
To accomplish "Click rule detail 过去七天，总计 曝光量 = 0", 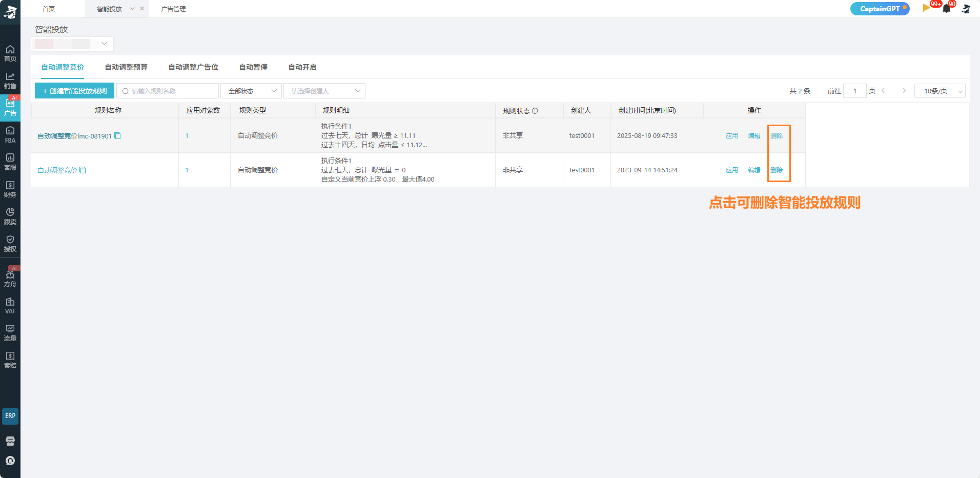I will coord(363,170).
